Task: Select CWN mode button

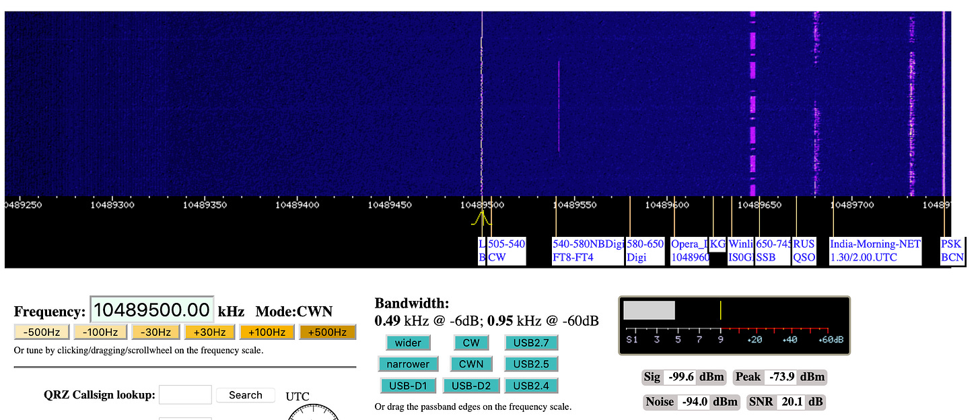Action: click(x=471, y=364)
